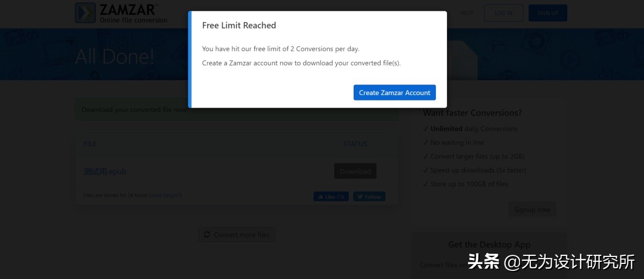Follow the 'want longer?' link
This screenshot has width=644, height=279.
pyautogui.click(x=165, y=195)
